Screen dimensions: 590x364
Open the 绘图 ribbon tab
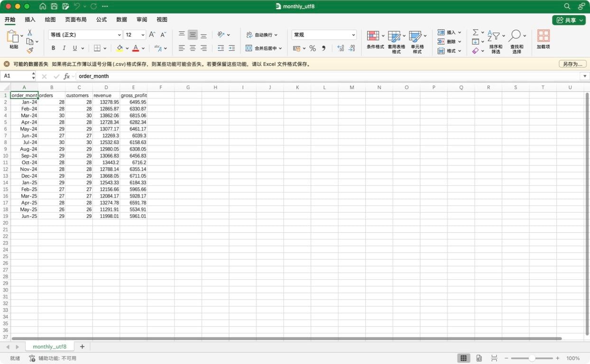[x=50, y=19]
